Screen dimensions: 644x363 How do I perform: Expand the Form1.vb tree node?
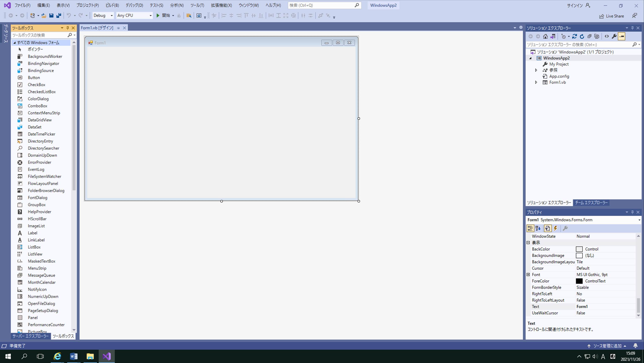coord(536,82)
